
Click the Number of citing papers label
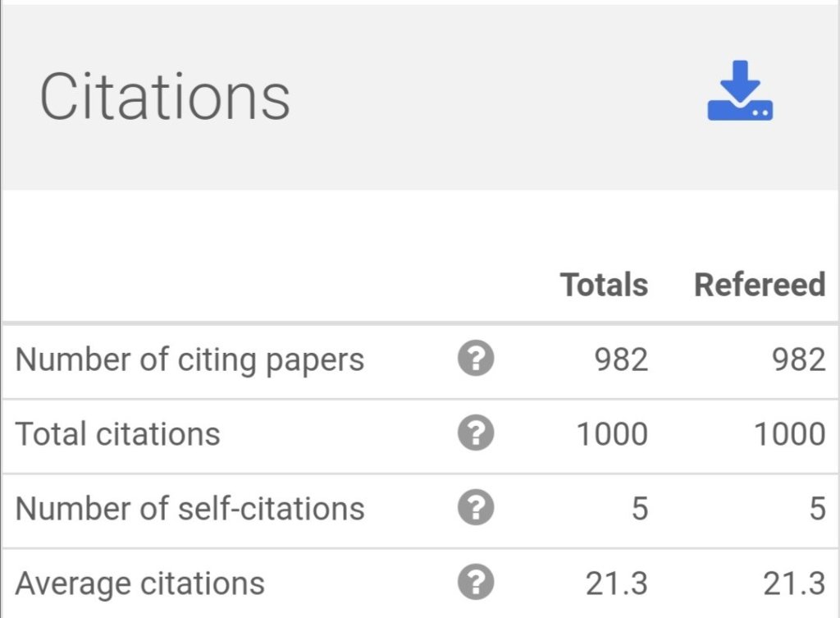[189, 359]
